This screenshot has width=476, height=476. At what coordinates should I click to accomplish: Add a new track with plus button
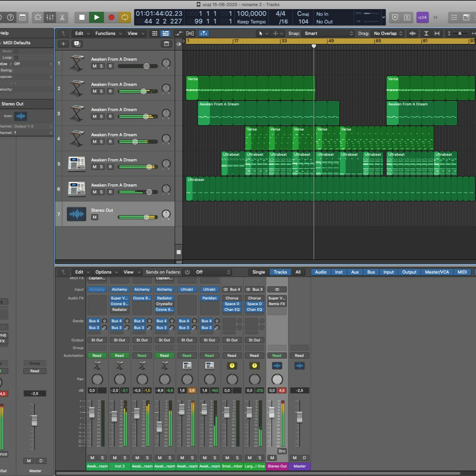(x=63, y=44)
